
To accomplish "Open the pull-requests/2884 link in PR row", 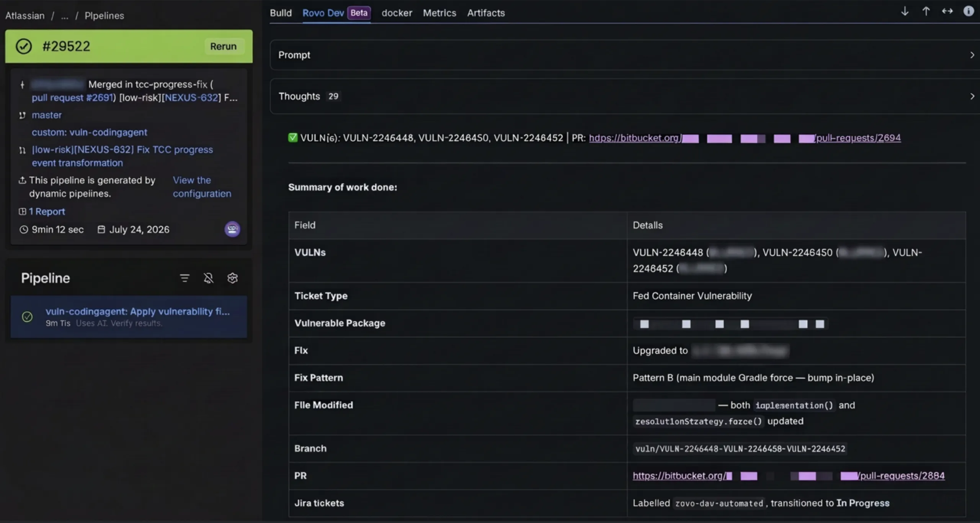I will pos(789,476).
